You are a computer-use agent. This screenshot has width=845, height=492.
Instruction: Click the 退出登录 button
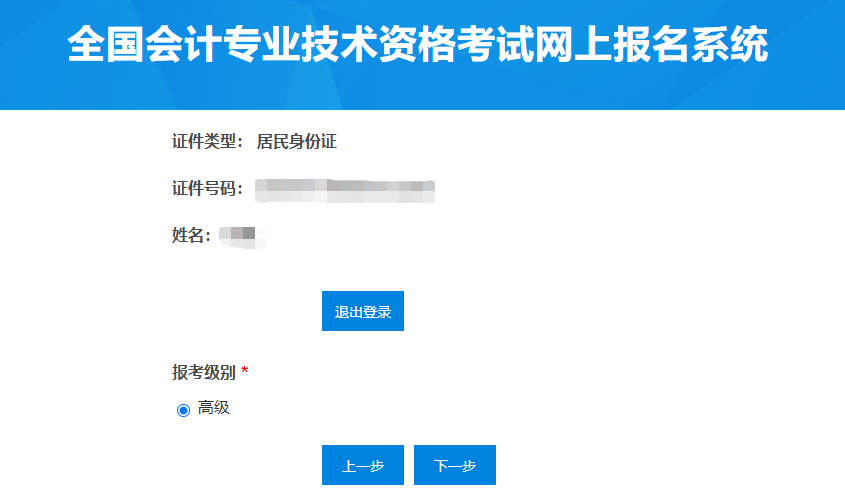click(x=362, y=312)
